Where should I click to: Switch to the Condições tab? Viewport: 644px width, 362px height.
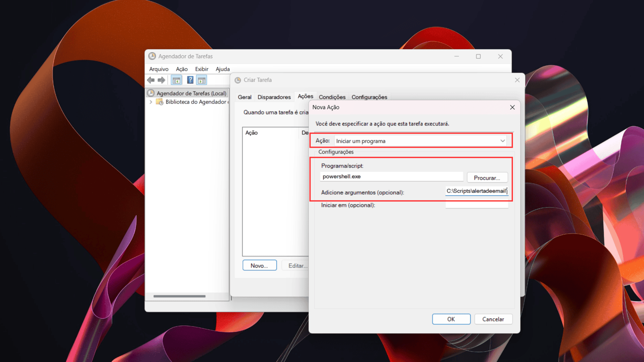(332, 97)
